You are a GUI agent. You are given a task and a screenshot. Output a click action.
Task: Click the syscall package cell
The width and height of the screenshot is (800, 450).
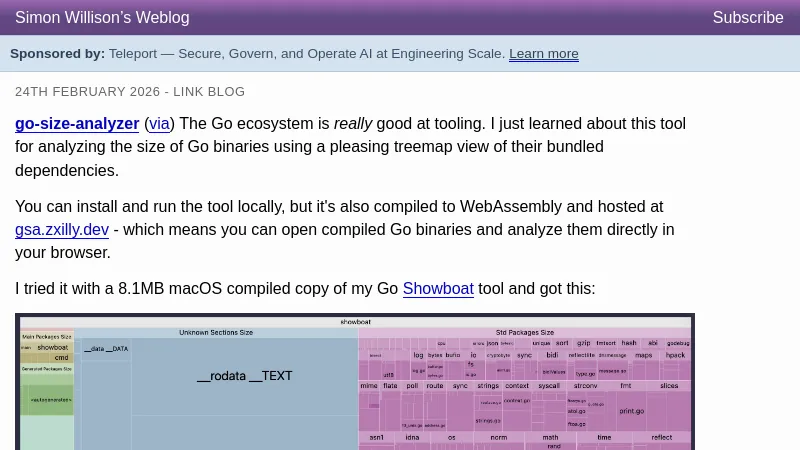pyautogui.click(x=548, y=385)
